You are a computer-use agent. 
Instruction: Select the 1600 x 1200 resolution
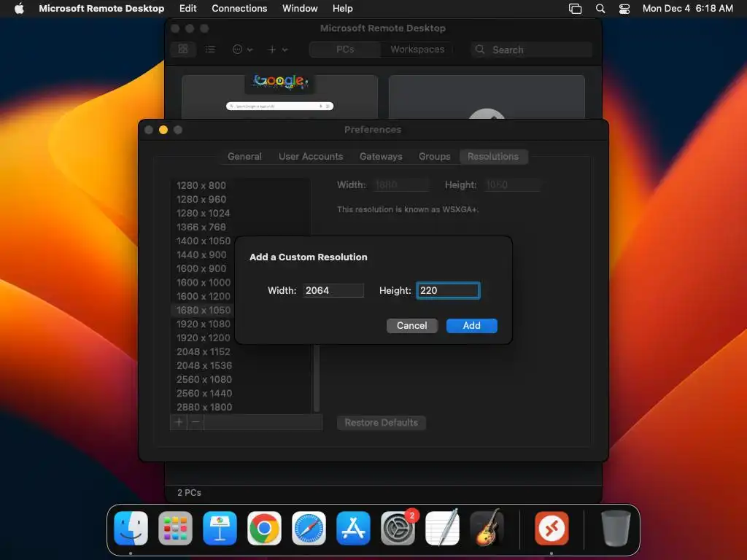(x=203, y=296)
